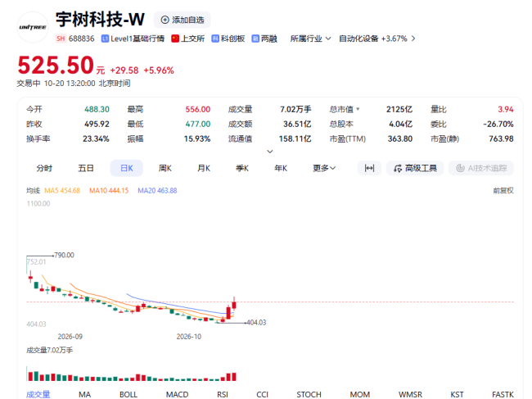Viewport: 532px width, 399px height.
Task: Select the WMSR indicator tab
Action: tap(411, 395)
